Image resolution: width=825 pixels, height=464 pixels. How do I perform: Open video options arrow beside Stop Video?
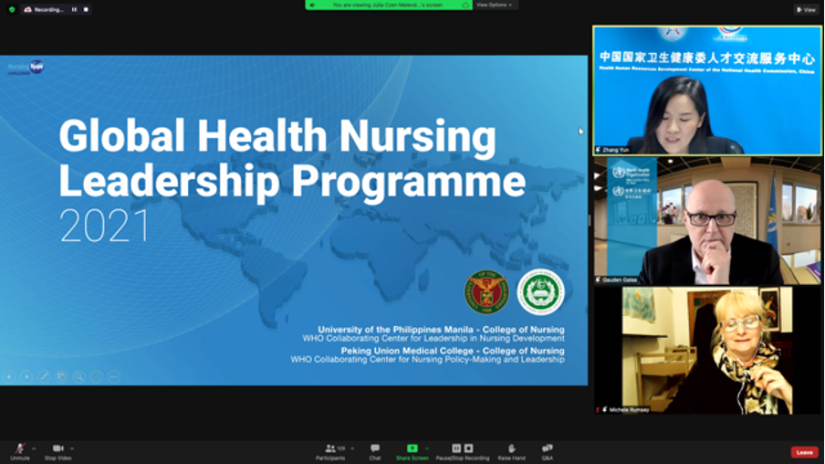coord(72,449)
